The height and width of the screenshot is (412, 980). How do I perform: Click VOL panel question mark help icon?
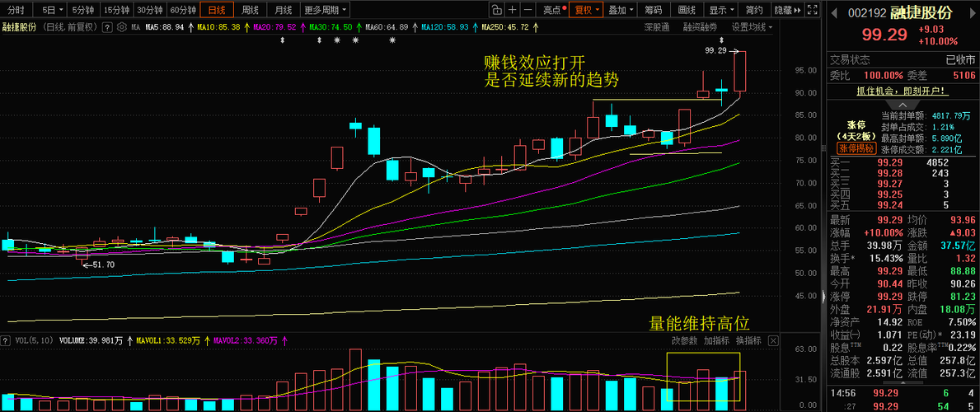[x=6, y=341]
